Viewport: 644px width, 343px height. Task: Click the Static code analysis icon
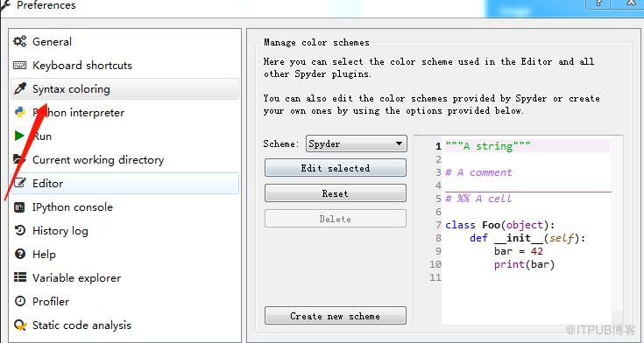pyautogui.click(x=19, y=325)
